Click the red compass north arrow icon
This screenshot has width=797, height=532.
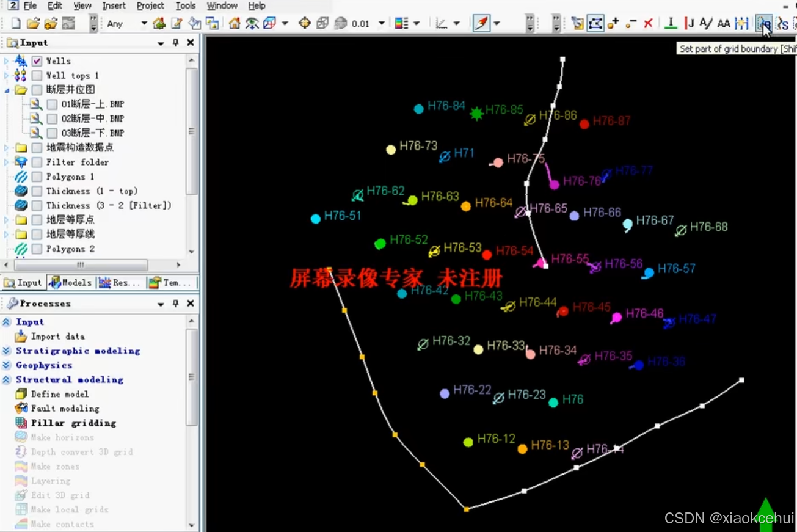pyautogui.click(x=481, y=24)
